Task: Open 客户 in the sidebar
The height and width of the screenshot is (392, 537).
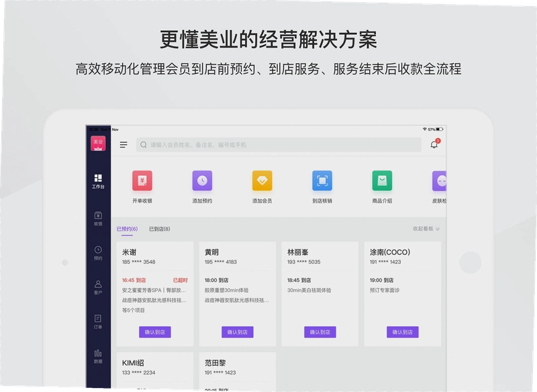Action: coord(98,287)
